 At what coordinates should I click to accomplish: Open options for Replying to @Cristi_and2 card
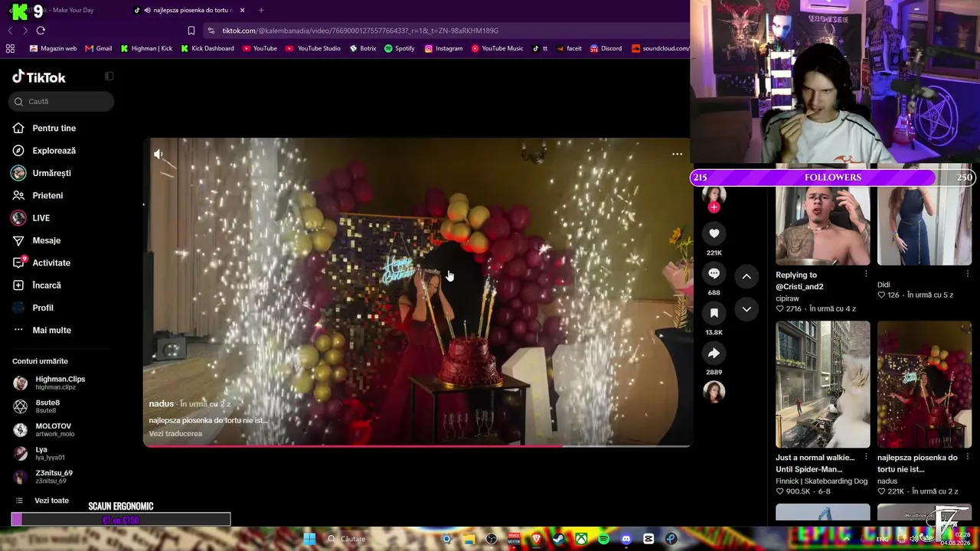click(x=866, y=274)
